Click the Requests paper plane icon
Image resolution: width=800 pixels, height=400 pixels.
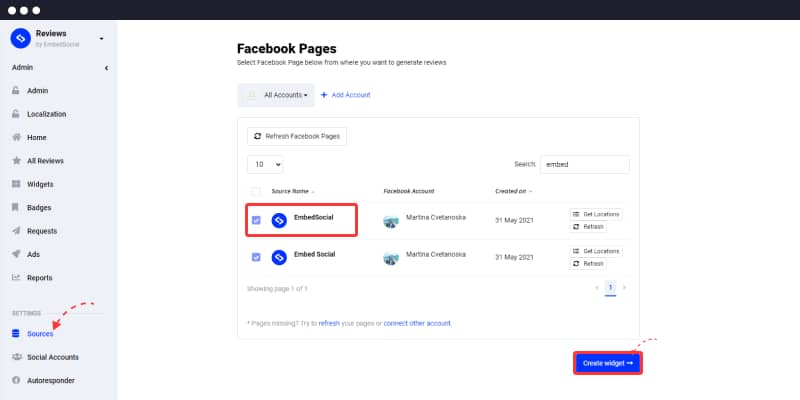(16, 231)
